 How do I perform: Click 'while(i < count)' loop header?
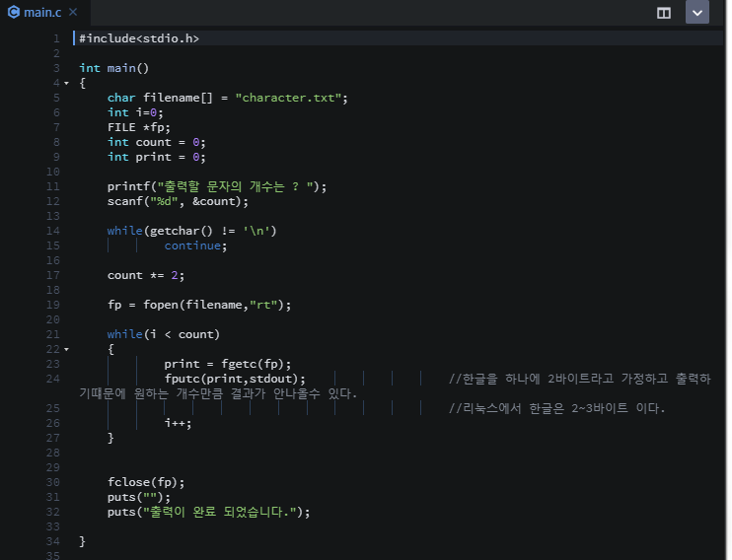point(164,334)
